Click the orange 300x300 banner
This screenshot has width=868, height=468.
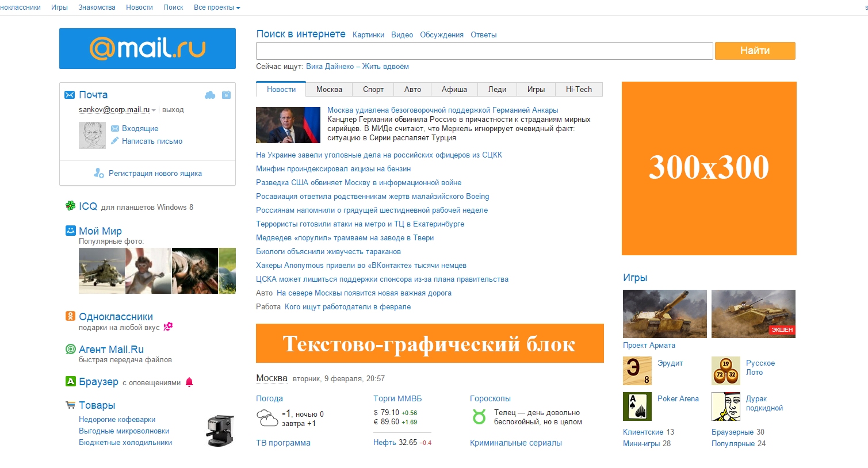(709, 168)
